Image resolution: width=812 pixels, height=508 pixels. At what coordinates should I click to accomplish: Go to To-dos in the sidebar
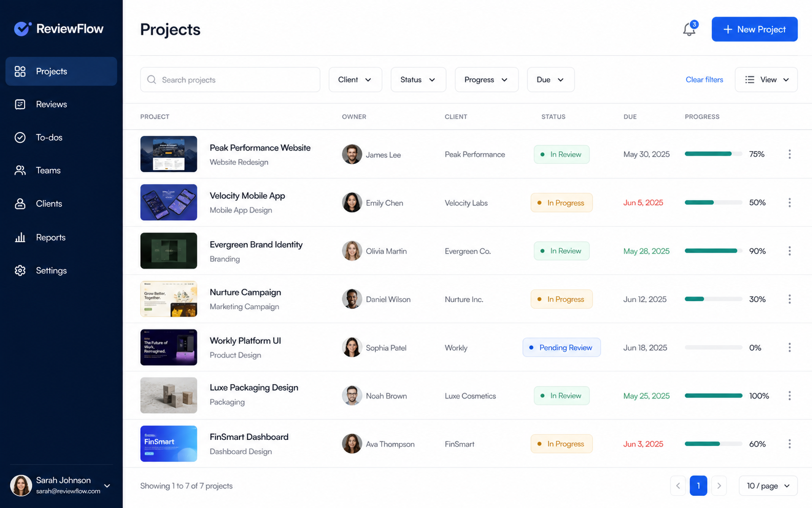click(x=61, y=137)
